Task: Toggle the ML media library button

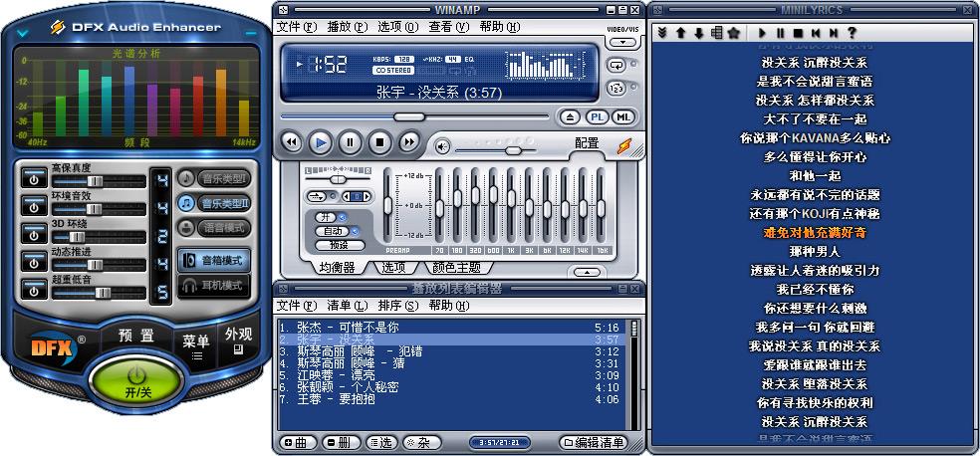Action: click(x=623, y=116)
